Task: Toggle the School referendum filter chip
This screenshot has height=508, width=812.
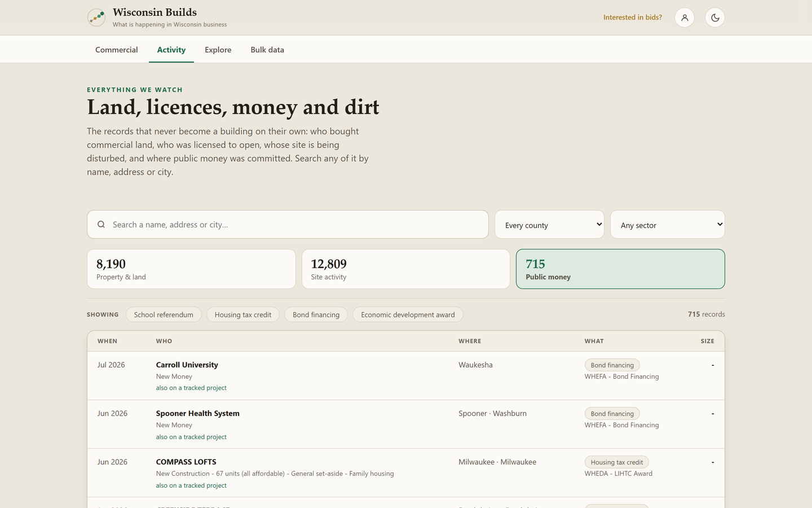Action: coord(164,314)
